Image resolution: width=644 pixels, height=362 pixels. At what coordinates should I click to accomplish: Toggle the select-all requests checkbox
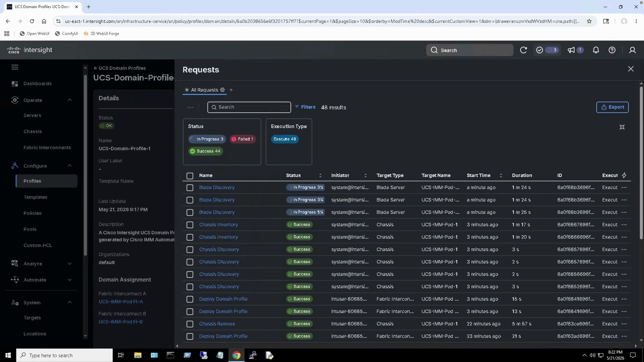pos(190,176)
